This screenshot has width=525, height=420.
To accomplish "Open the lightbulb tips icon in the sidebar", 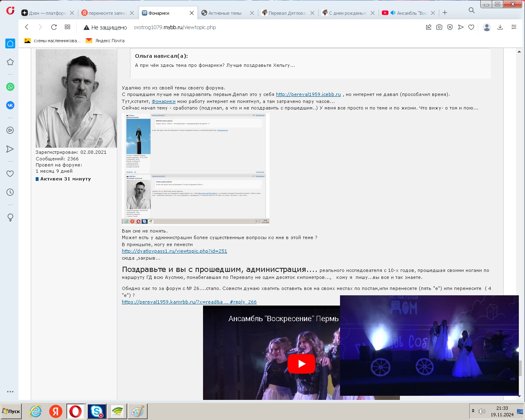I will coord(10,217).
